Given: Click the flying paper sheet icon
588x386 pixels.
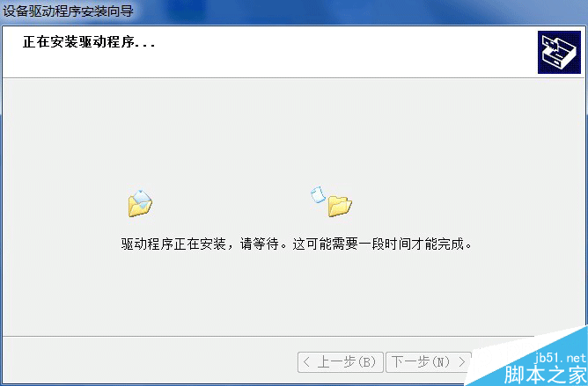Looking at the screenshot, I should (x=318, y=194).
